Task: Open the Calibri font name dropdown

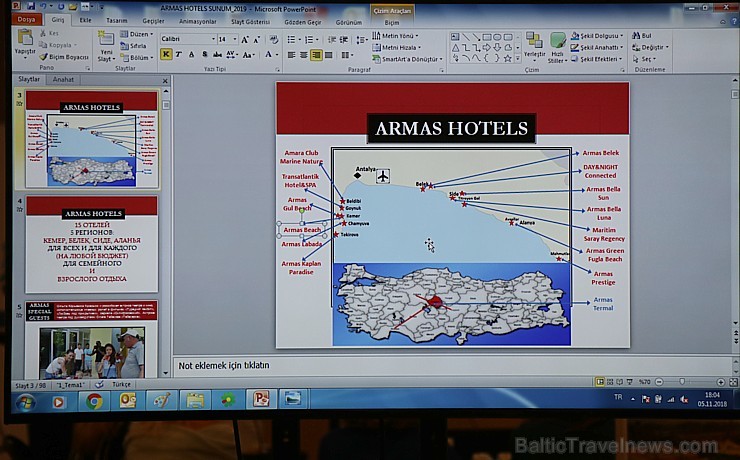Action: click(213, 39)
